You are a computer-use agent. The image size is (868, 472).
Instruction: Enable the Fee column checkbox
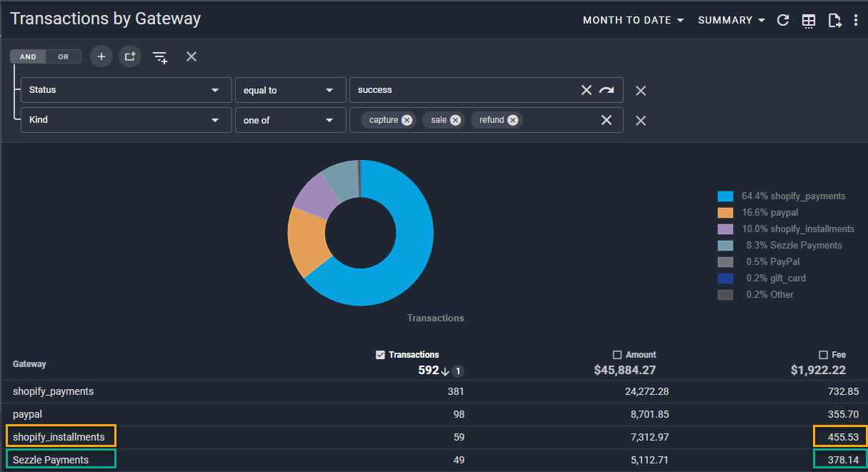point(823,355)
